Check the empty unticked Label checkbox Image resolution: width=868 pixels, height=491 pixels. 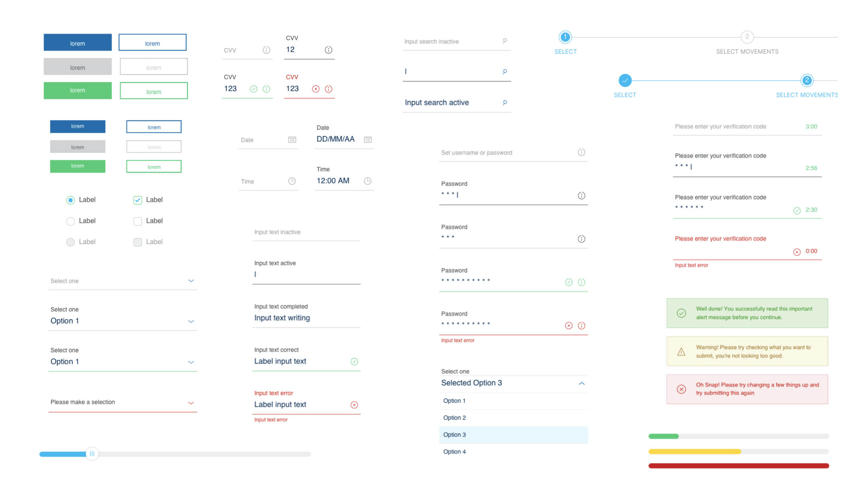138,221
